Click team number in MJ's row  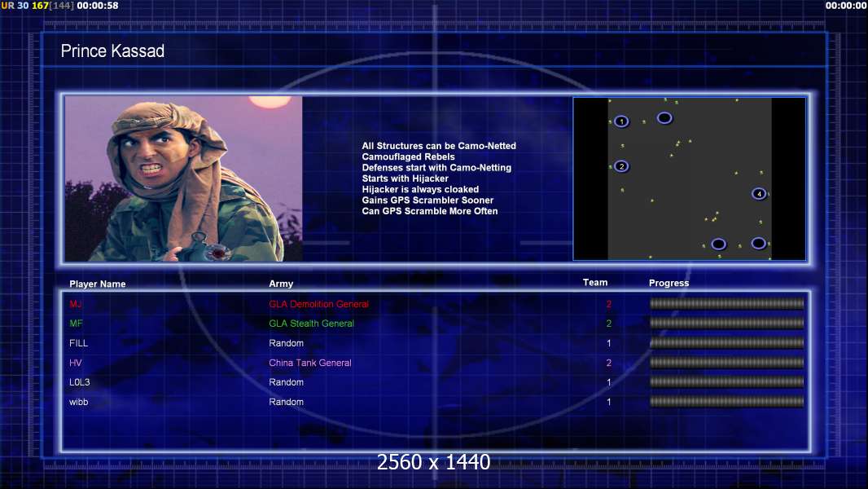tap(609, 304)
